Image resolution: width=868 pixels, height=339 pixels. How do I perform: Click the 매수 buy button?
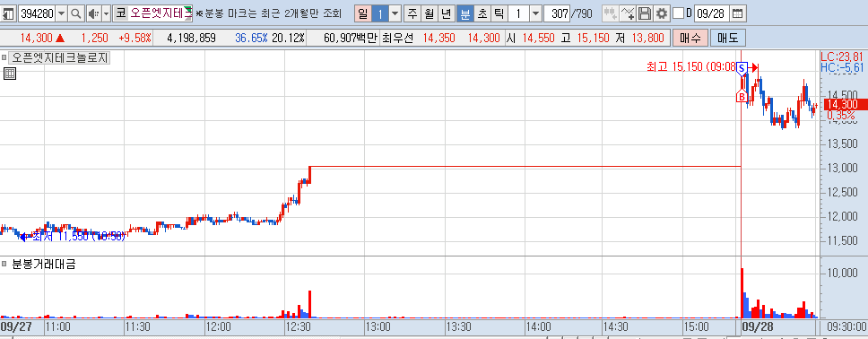(x=690, y=39)
